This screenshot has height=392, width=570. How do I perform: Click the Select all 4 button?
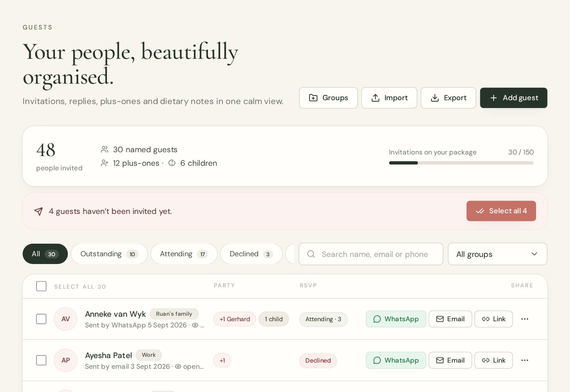coord(501,211)
